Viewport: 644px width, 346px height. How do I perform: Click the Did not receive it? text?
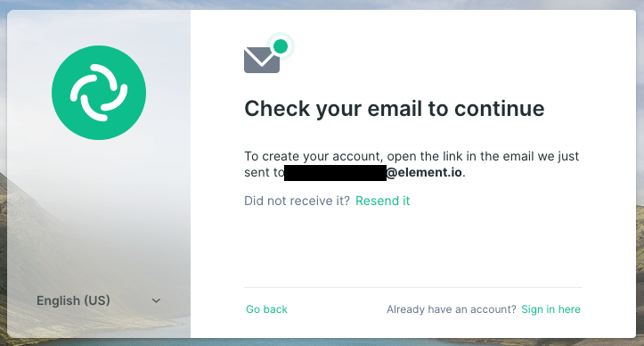(x=297, y=201)
